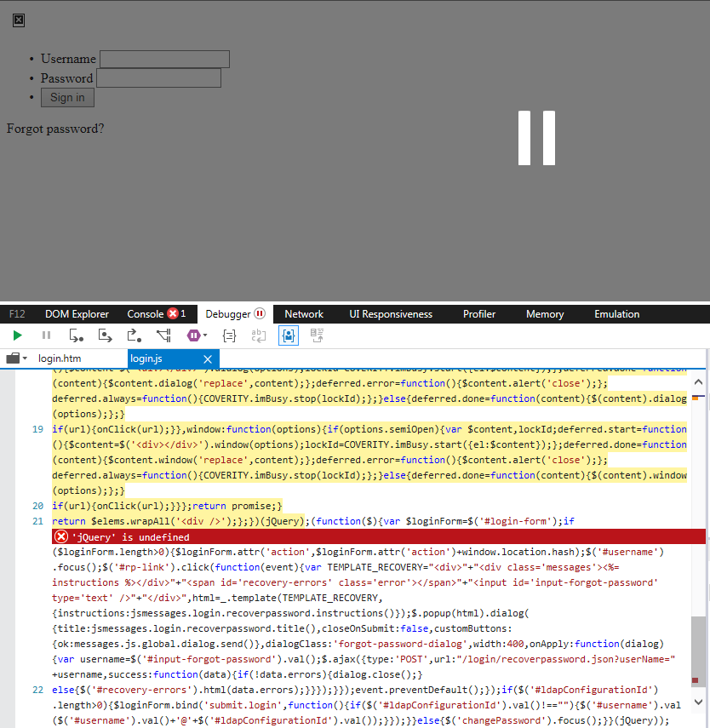This screenshot has height=728, width=710.
Task: Open the Forgot password link
Action: (x=54, y=129)
